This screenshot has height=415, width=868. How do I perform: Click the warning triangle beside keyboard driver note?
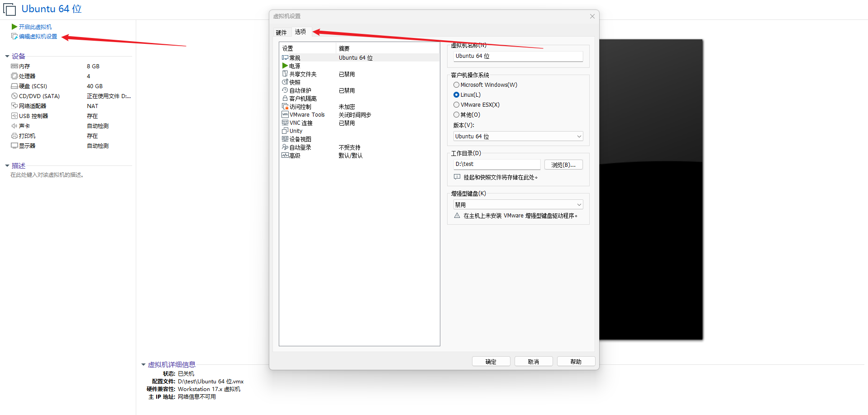(x=457, y=216)
